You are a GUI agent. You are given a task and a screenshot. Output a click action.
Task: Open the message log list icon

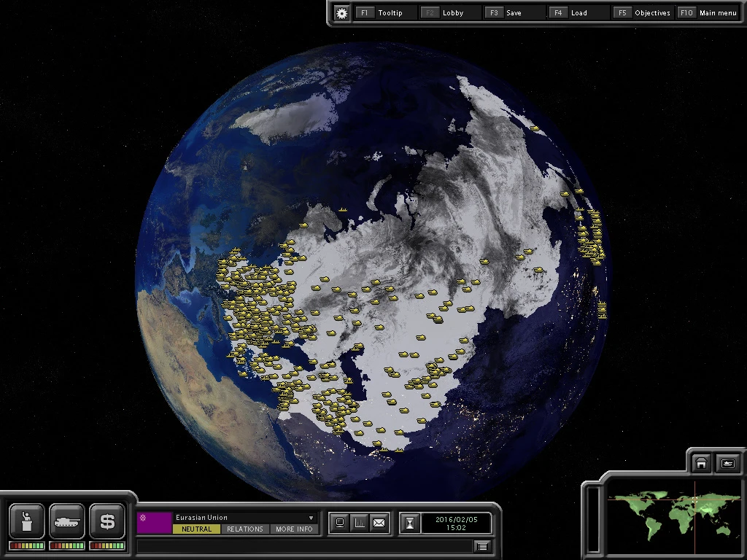click(483, 547)
